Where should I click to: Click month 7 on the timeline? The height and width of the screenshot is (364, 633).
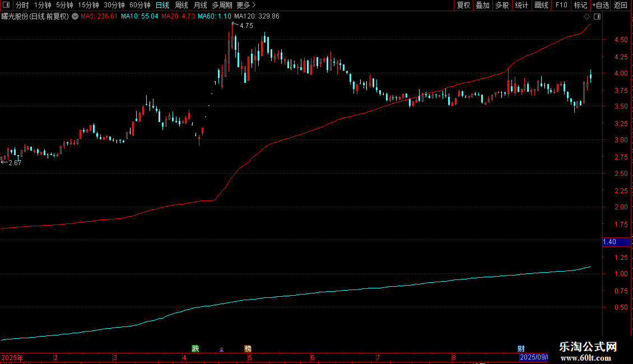[x=378, y=357]
